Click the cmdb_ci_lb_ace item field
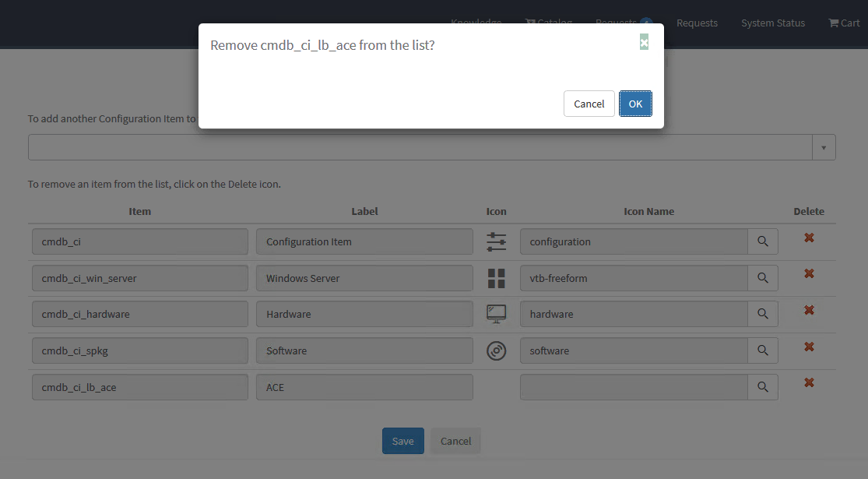The width and height of the screenshot is (868, 479). pos(140,386)
